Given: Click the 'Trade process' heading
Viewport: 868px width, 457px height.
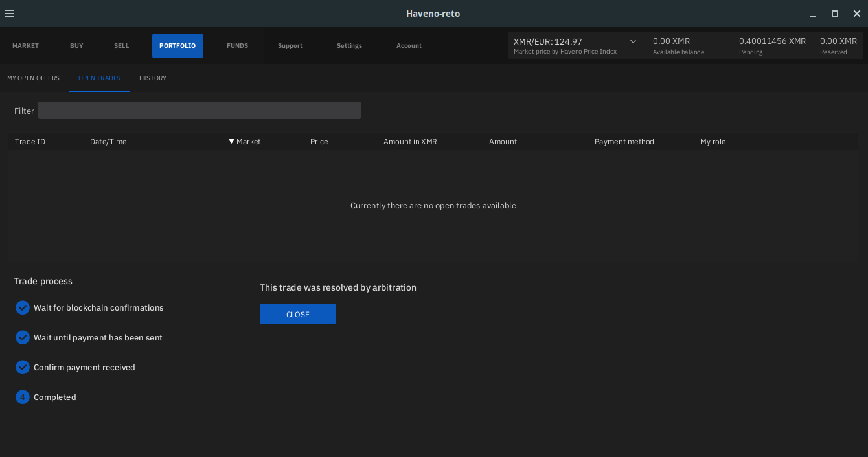Looking at the screenshot, I should [x=43, y=281].
